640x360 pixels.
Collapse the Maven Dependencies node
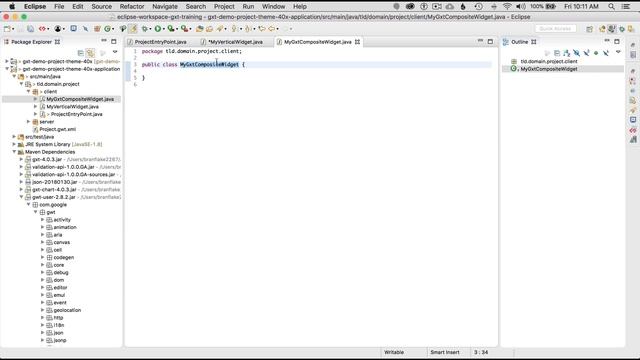(14, 152)
